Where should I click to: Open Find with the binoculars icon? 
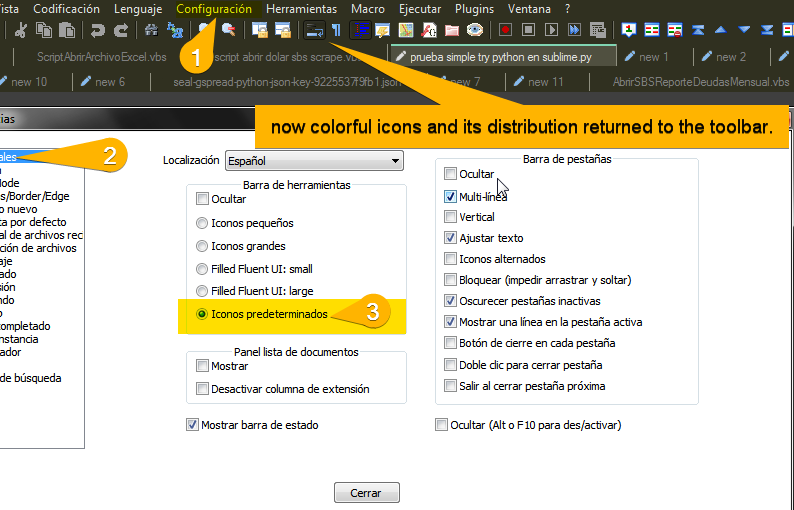click(151, 30)
